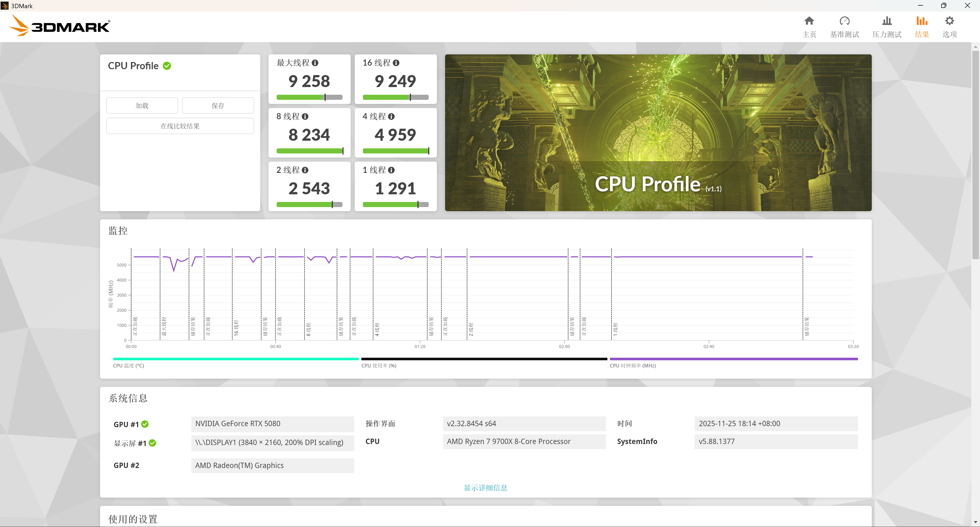Click info icon beside 8 线程
The width and height of the screenshot is (980, 527).
305,116
